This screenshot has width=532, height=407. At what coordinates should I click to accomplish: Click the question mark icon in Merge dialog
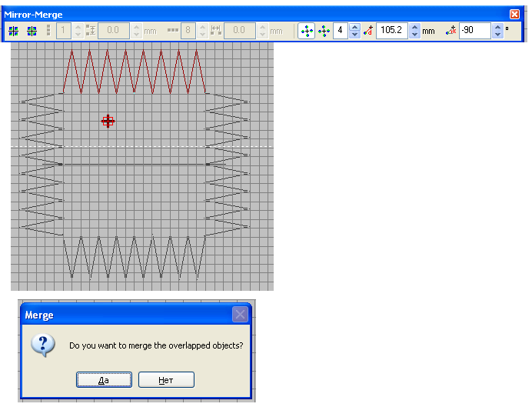43,345
